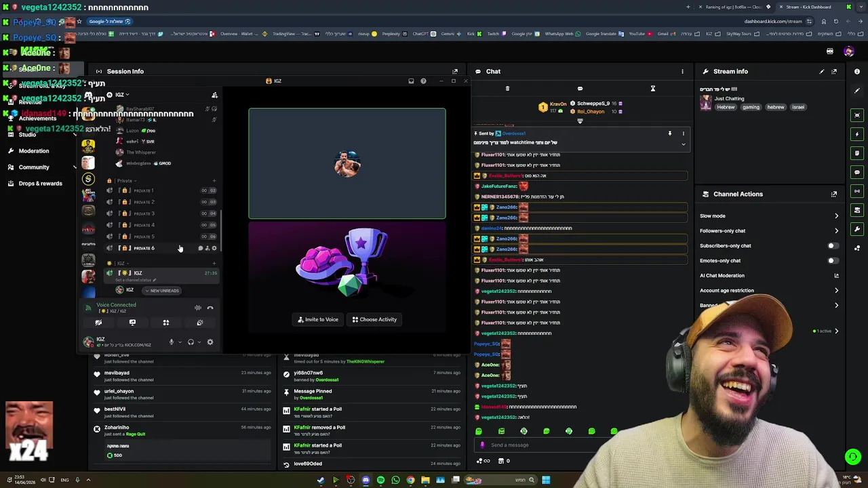Collapse the IGZ channel category
This screenshot has height=488, width=868.
pyautogui.click(x=119, y=263)
